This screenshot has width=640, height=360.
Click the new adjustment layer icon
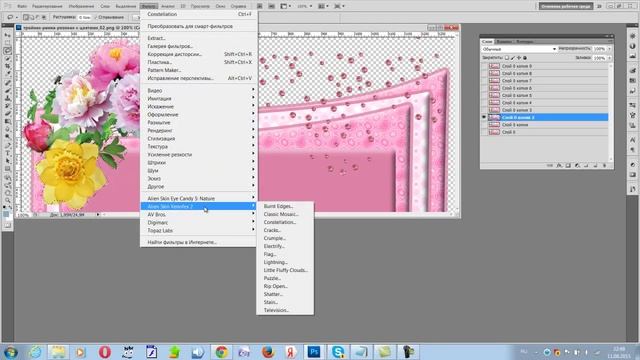point(577,166)
